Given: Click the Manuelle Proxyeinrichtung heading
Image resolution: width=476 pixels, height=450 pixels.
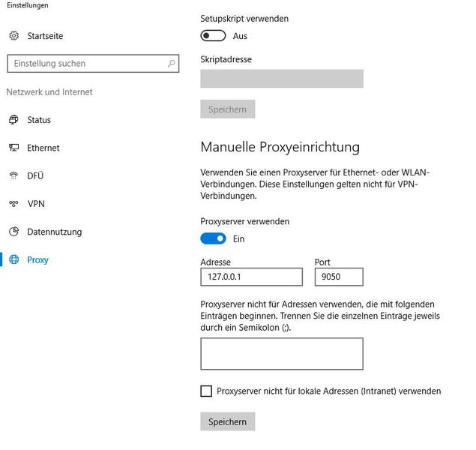Looking at the screenshot, I should coord(280,147).
